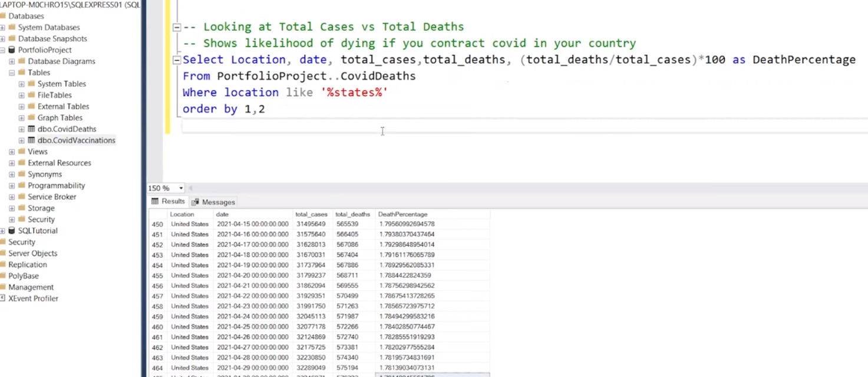This screenshot has width=868, height=377.
Task: Open the 150% zoom dropdown
Action: click(x=180, y=188)
